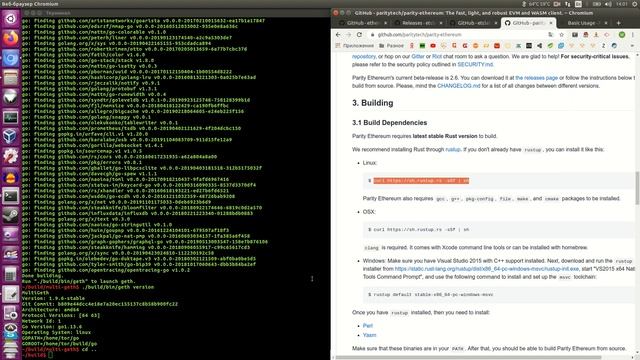Launch Steam from the dock

tap(11, 216)
